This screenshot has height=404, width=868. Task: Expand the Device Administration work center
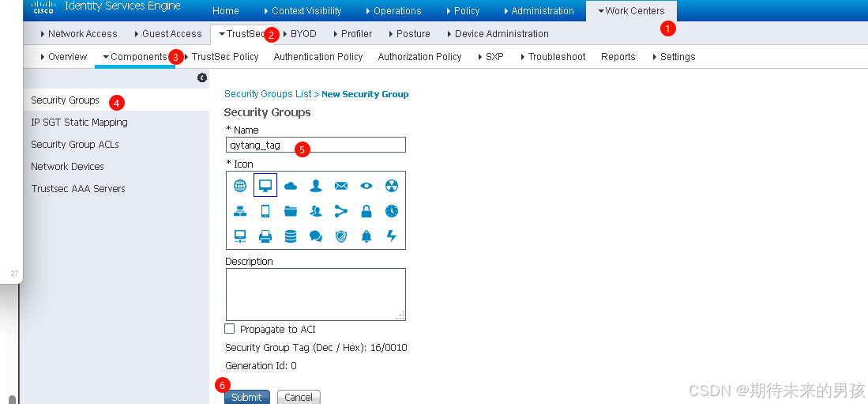pos(498,34)
